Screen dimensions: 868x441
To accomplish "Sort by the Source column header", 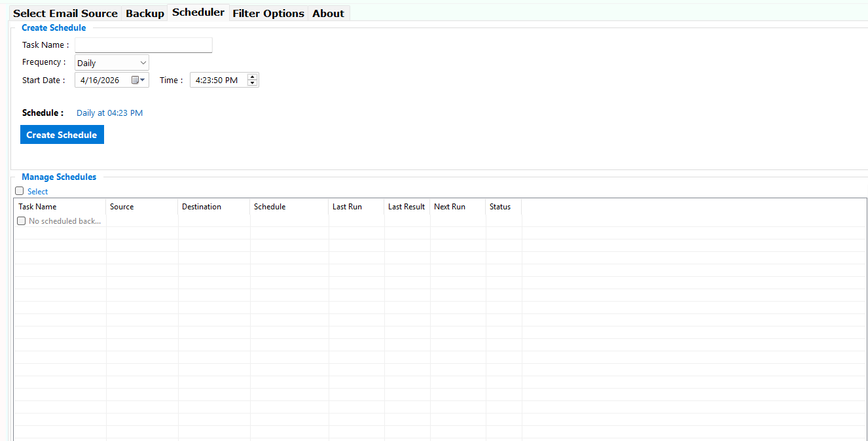I will point(142,207).
